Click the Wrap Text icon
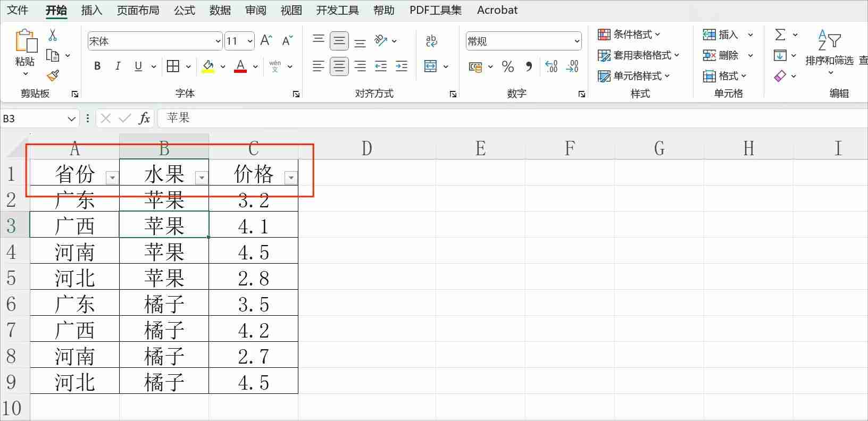Viewport: 868px width, 421px height. 431,40
